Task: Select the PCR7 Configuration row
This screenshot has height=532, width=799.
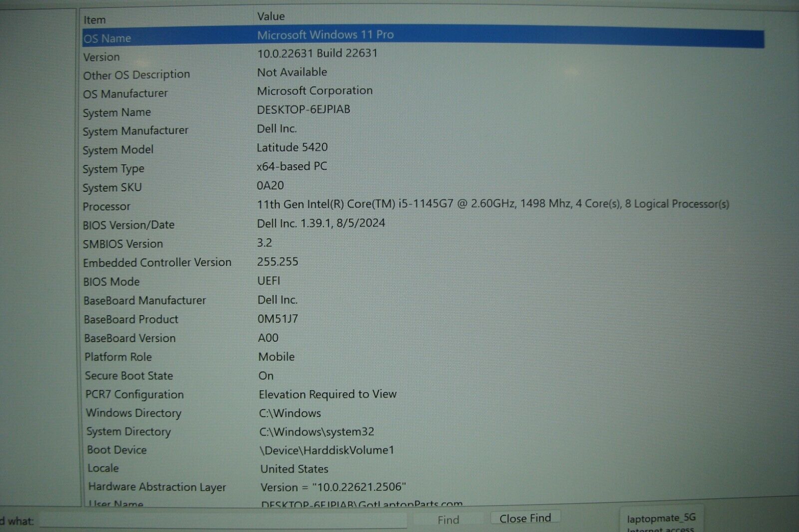Action: (x=423, y=394)
